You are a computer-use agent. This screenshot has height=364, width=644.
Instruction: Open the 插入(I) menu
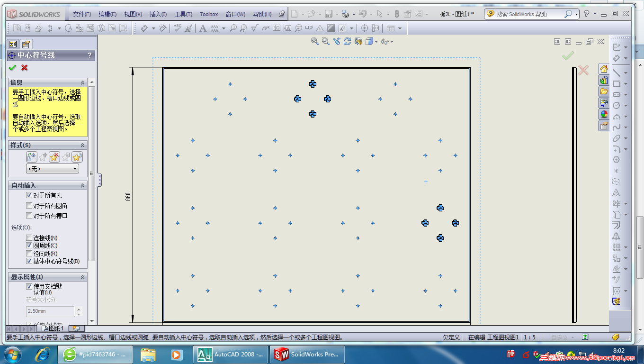pyautogui.click(x=158, y=14)
